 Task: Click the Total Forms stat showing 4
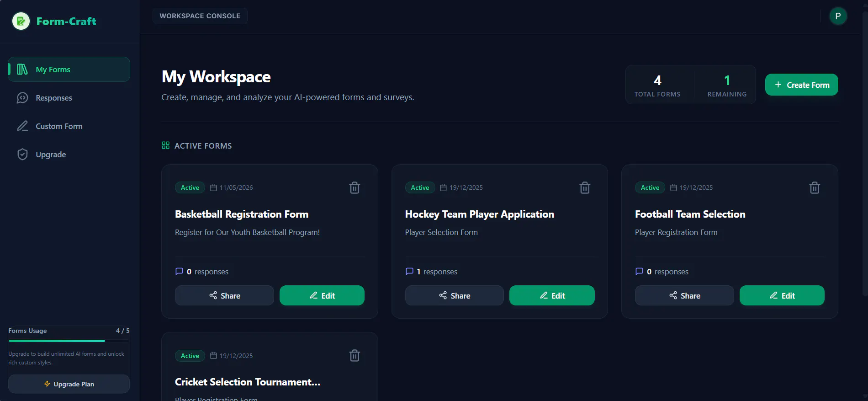[657, 85]
